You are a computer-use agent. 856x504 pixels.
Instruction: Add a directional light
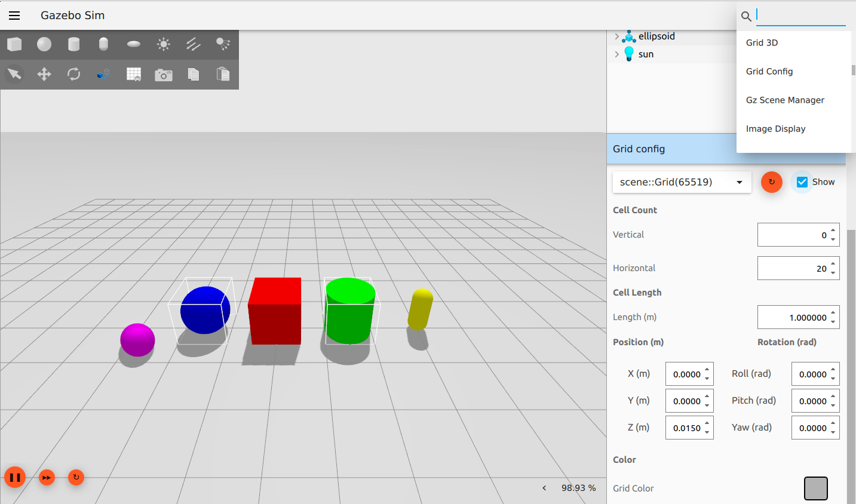[193, 44]
